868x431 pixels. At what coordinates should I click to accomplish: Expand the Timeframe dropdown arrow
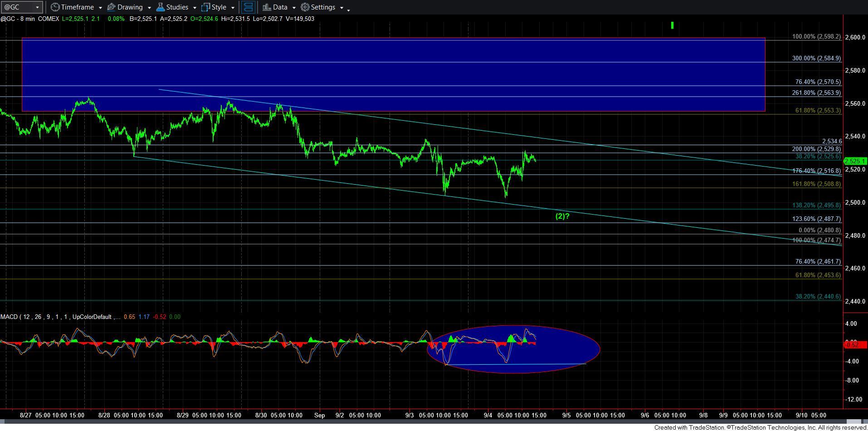(100, 8)
